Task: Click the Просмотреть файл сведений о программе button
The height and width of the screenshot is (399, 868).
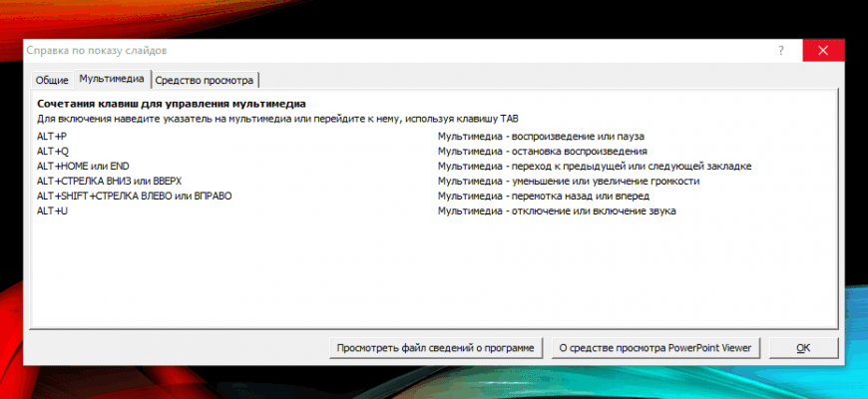Action: (436, 348)
